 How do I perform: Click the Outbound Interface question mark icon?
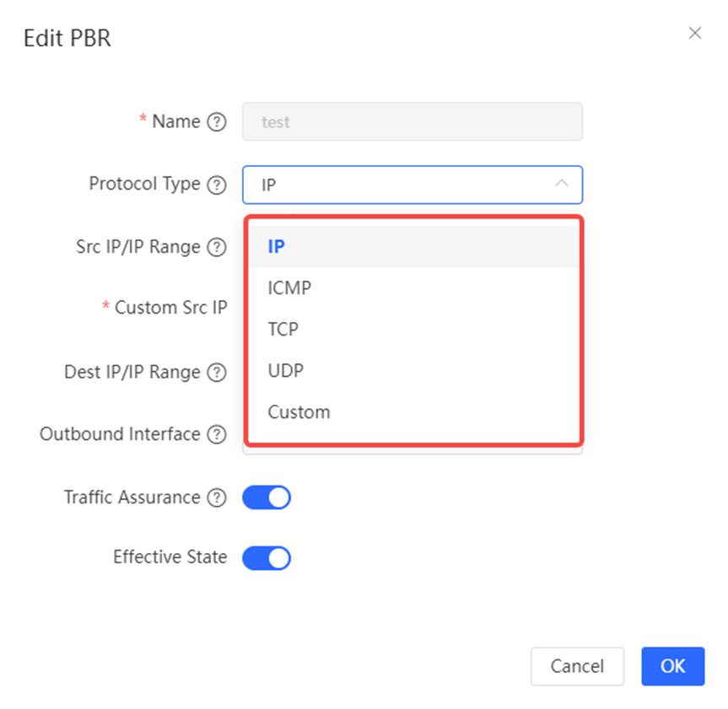pos(217,434)
